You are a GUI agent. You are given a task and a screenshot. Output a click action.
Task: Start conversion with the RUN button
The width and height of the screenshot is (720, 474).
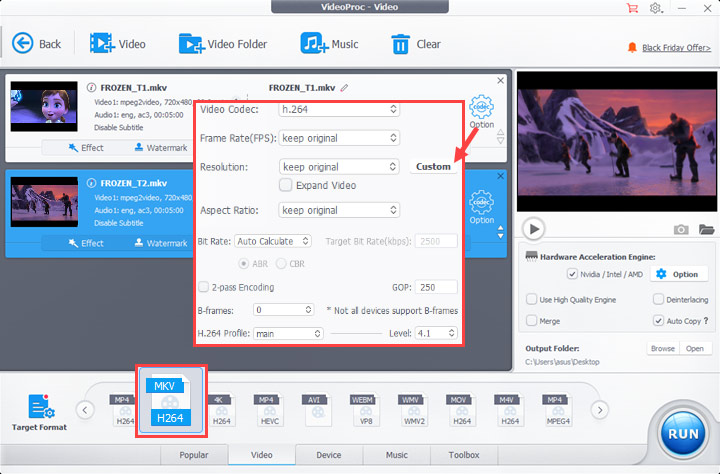click(683, 433)
